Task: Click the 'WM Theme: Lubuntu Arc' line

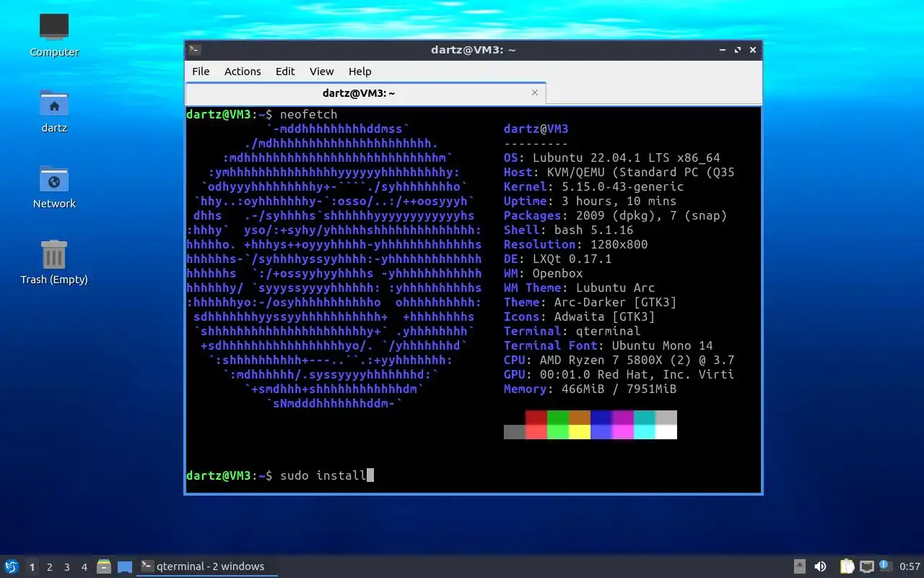Action: click(x=579, y=288)
